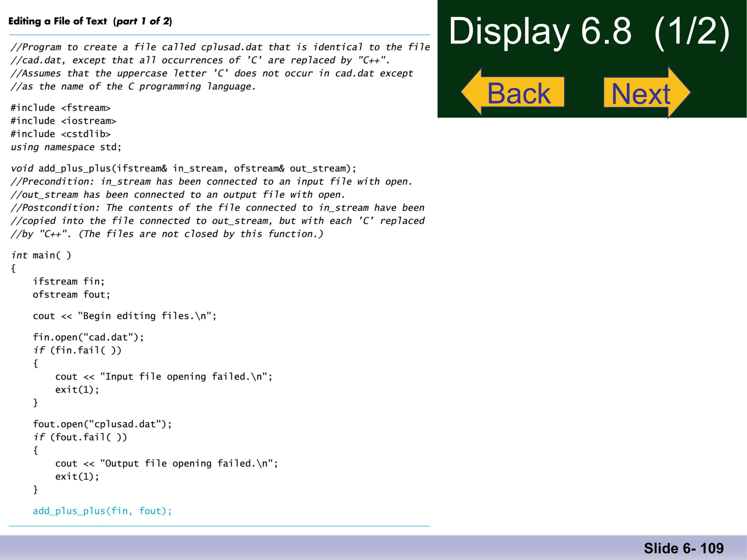Click the '//Assumes that the uppercase letter' comment

tap(212, 73)
